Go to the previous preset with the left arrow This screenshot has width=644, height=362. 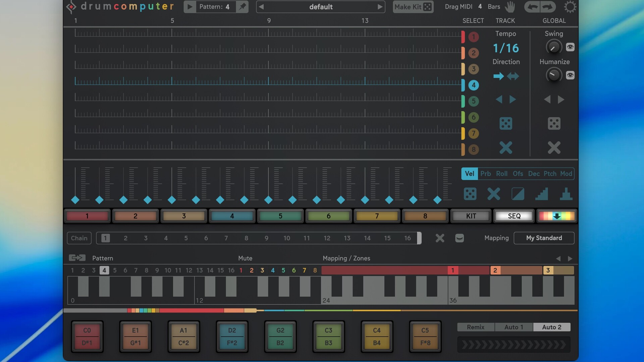[x=261, y=7]
